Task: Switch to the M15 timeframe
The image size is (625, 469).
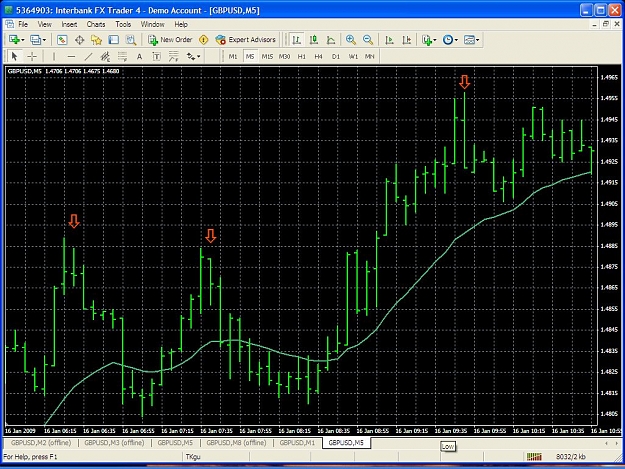Action: point(267,57)
